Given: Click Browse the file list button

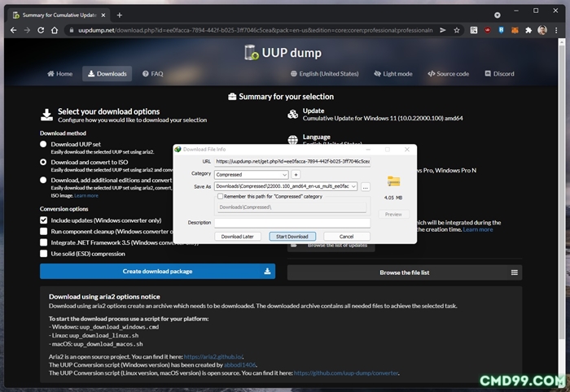Looking at the screenshot, I should pos(405,272).
